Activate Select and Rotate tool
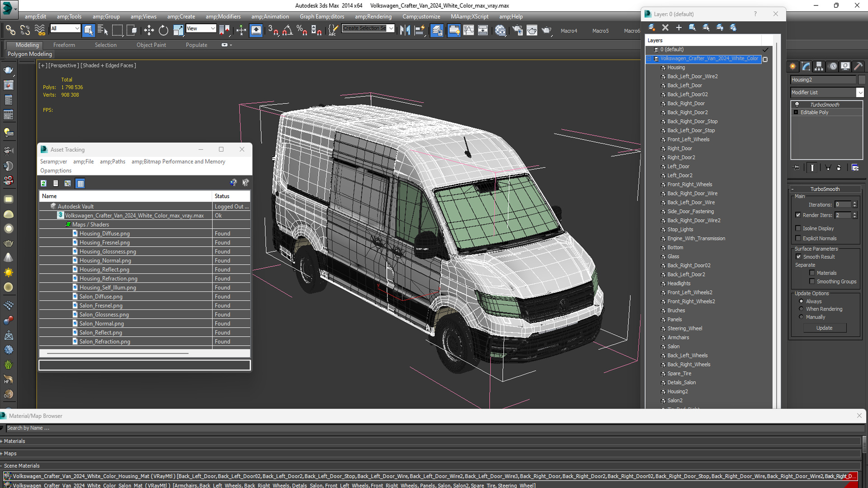The height and width of the screenshot is (488, 868). 163,30
